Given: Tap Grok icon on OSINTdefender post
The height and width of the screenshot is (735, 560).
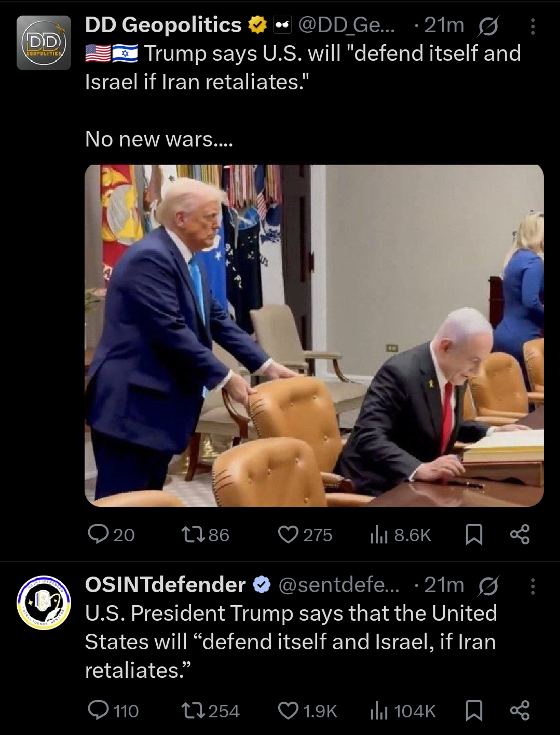Looking at the screenshot, I should pos(488,586).
